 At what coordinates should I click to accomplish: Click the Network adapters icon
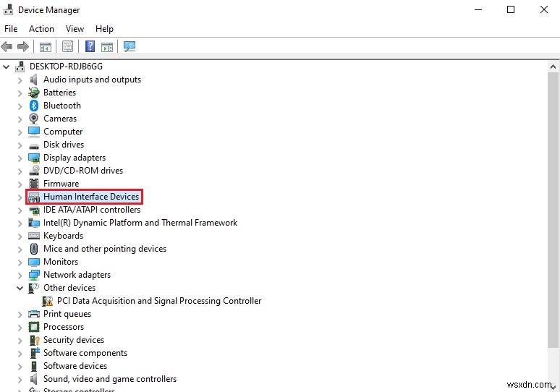coord(34,275)
